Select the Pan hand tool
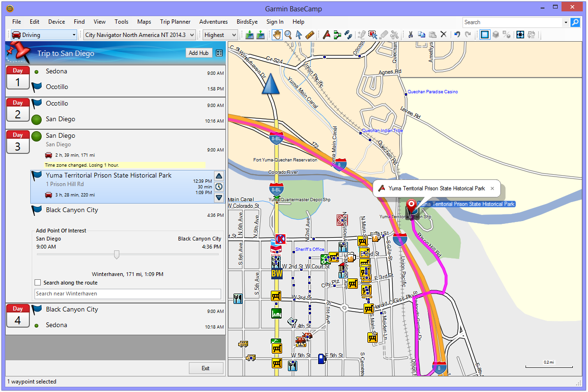The width and height of the screenshot is (588, 392). coord(276,35)
